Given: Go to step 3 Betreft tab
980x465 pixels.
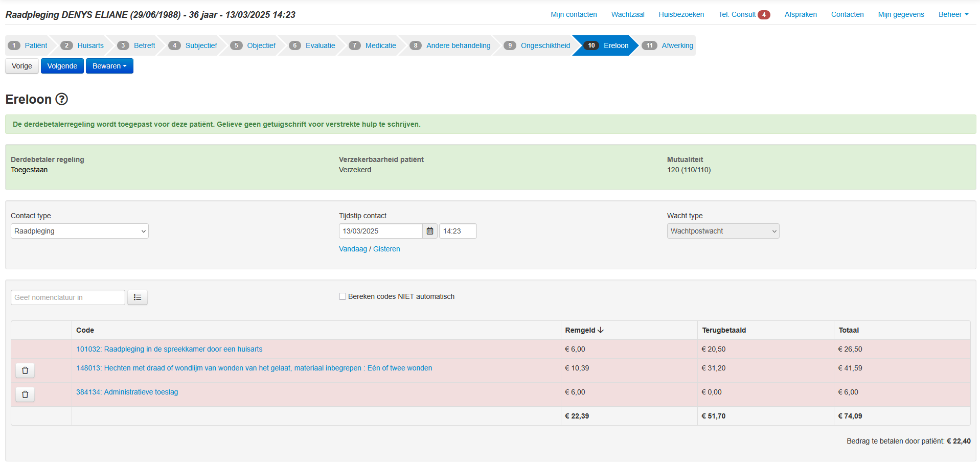Looking at the screenshot, I should click(137, 45).
